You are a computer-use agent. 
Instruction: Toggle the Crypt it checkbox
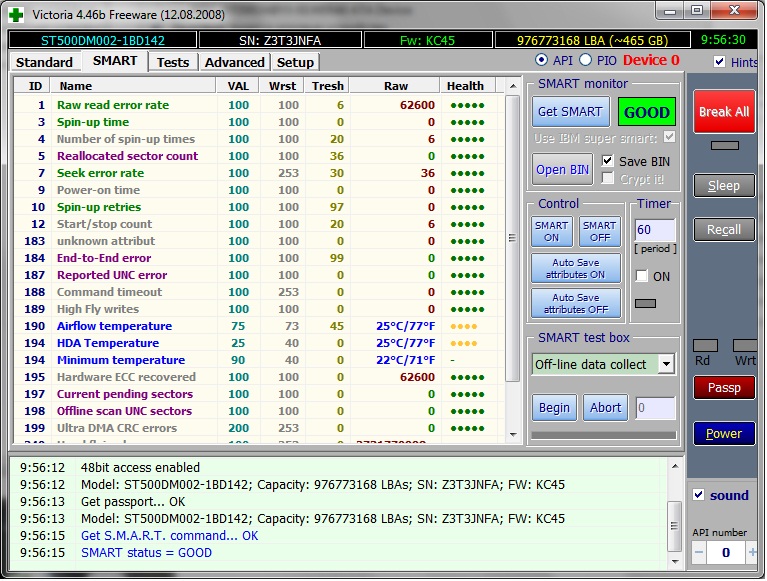click(608, 178)
